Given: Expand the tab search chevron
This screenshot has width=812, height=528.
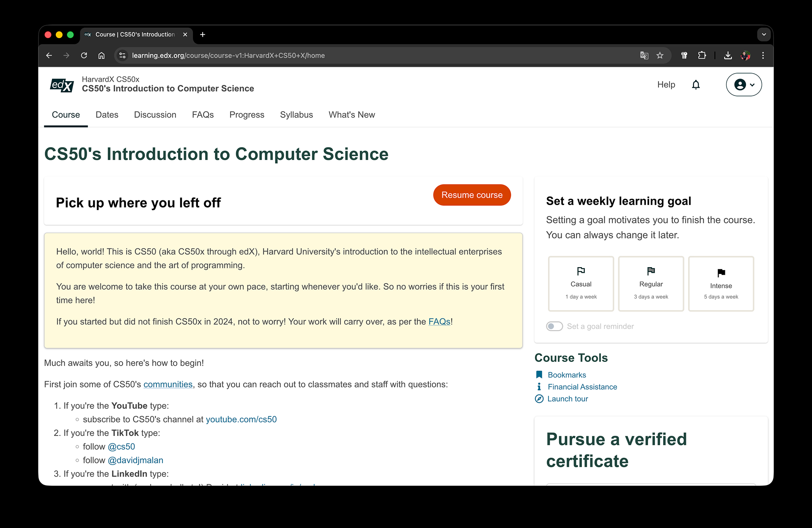Looking at the screenshot, I should tap(764, 35).
